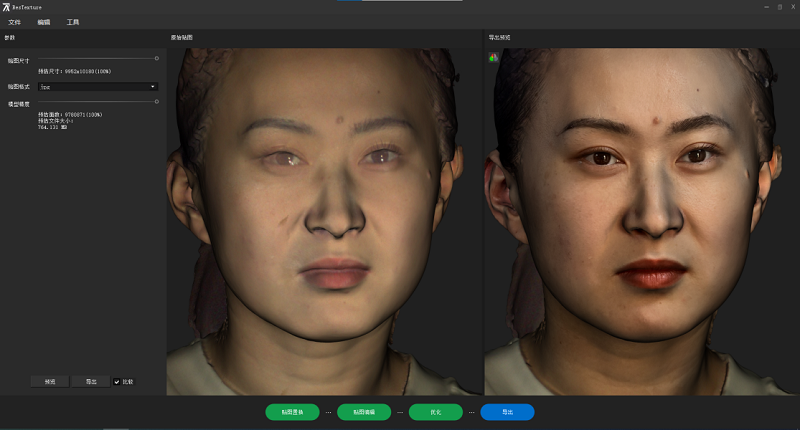Close the ResTexture window

792,7
